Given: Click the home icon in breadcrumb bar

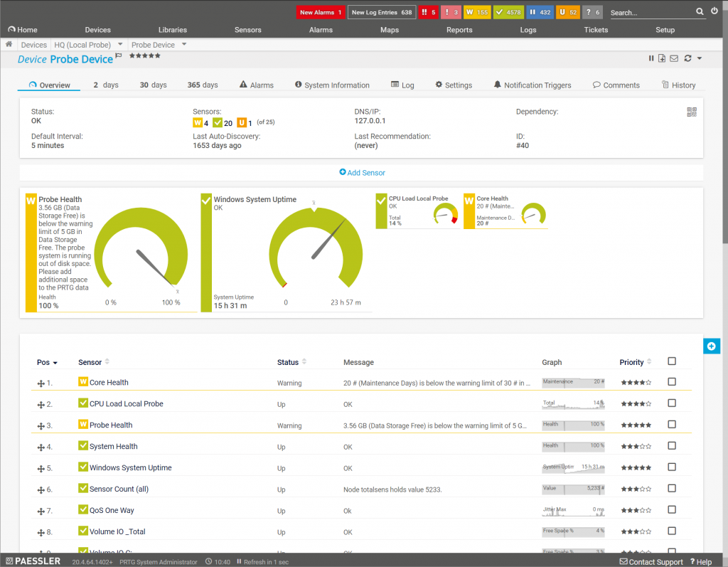Looking at the screenshot, I should tap(9, 45).
